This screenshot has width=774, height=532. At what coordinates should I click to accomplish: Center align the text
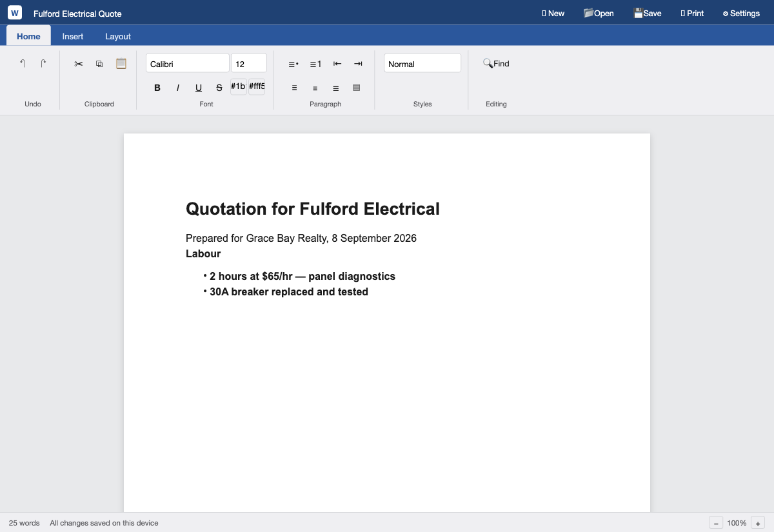315,87
